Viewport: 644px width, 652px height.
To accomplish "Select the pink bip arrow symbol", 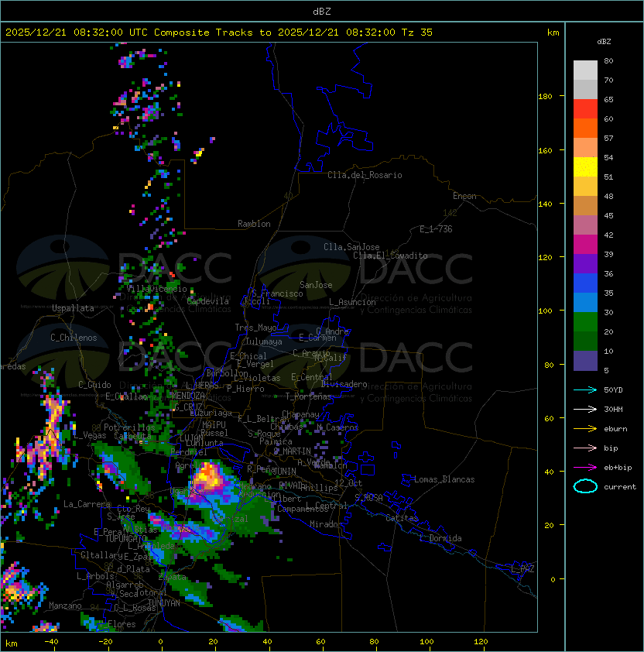I will [x=585, y=448].
